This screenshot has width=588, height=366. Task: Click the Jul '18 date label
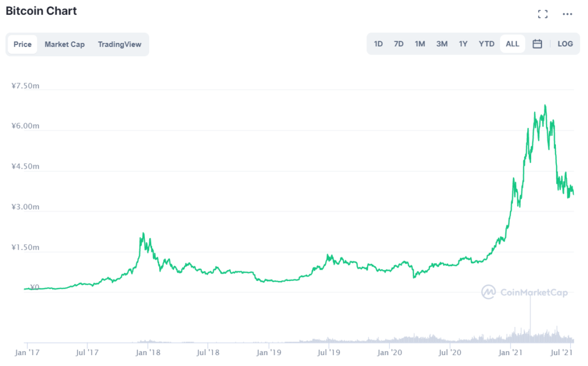click(x=208, y=352)
